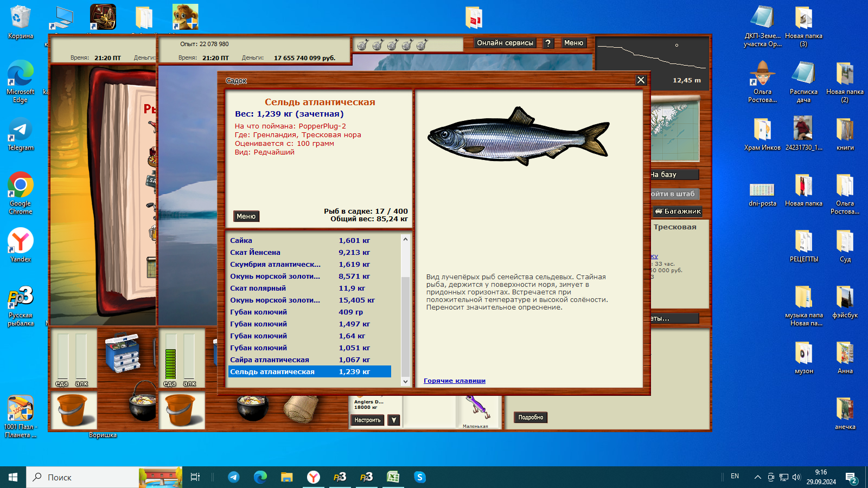Click the Подробно button

tap(531, 418)
